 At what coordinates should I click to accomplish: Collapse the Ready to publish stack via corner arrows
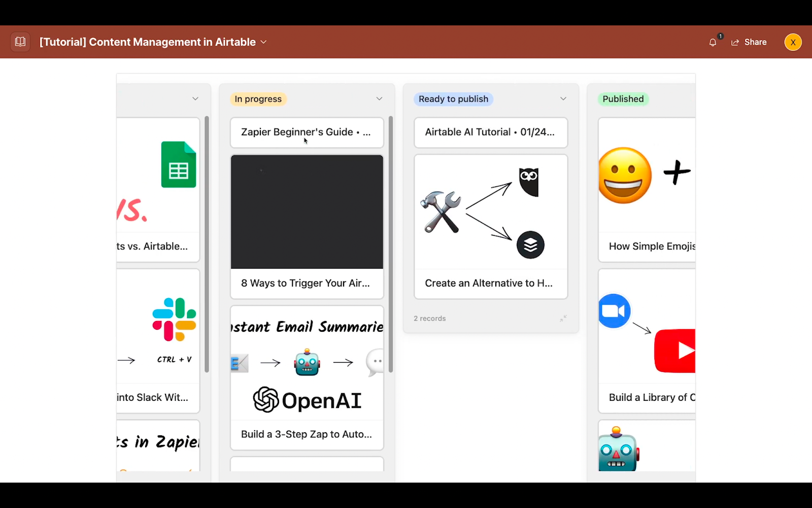[563, 319]
